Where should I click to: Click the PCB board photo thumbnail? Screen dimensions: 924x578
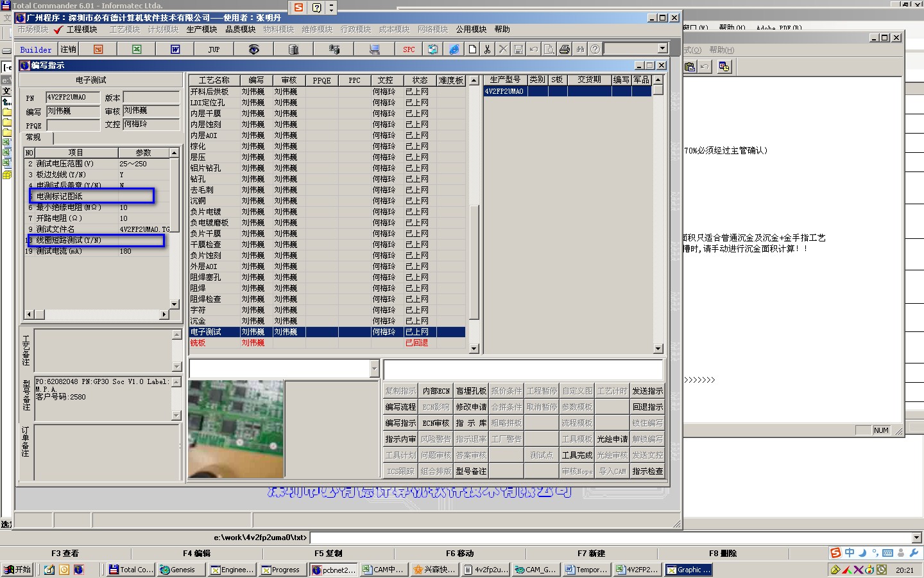(x=236, y=430)
